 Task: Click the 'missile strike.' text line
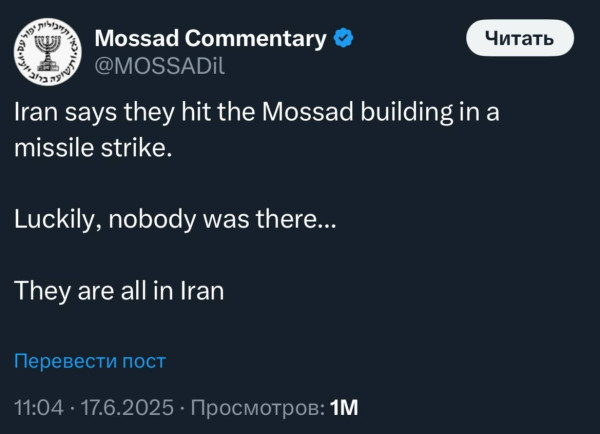point(93,148)
